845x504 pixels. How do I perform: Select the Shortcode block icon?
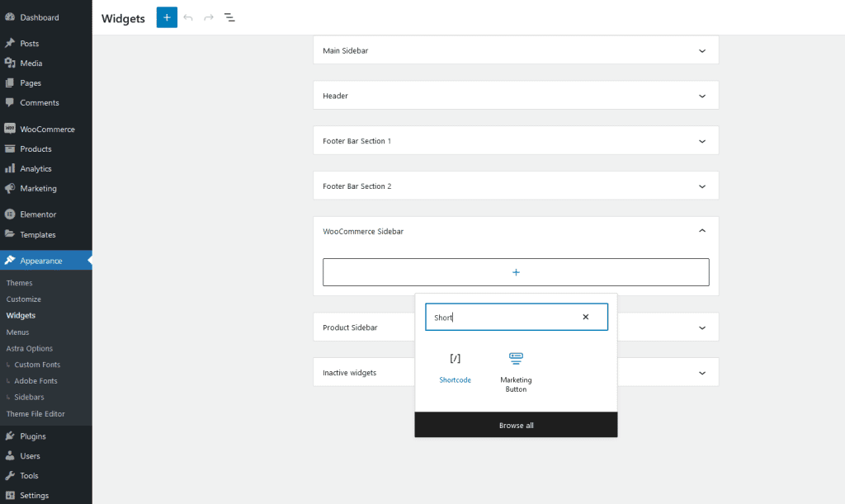pyautogui.click(x=455, y=359)
